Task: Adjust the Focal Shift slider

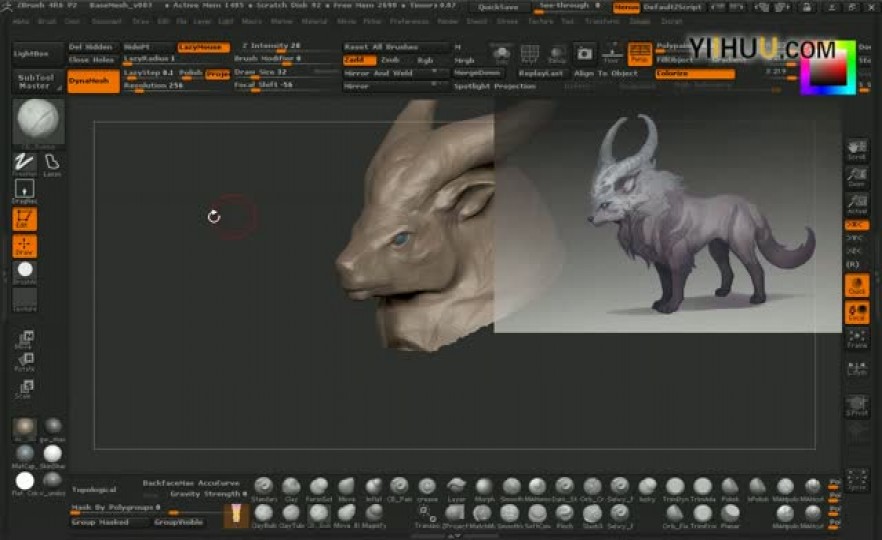Action: 286,86
